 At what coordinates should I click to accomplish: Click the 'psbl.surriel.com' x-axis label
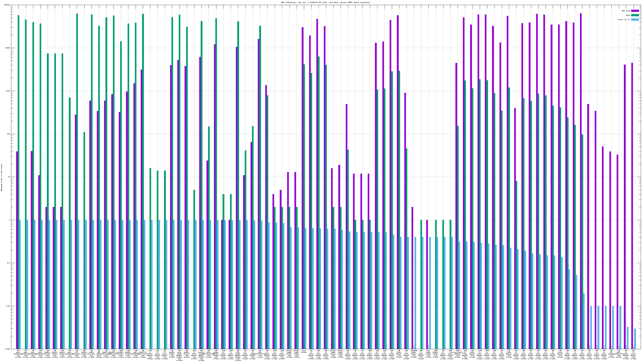[x=92, y=354]
